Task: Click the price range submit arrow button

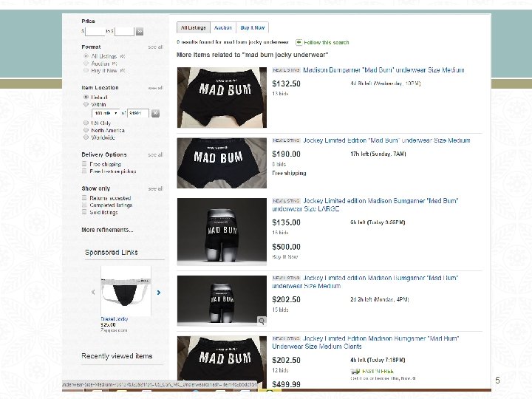Action: pyautogui.click(x=140, y=32)
